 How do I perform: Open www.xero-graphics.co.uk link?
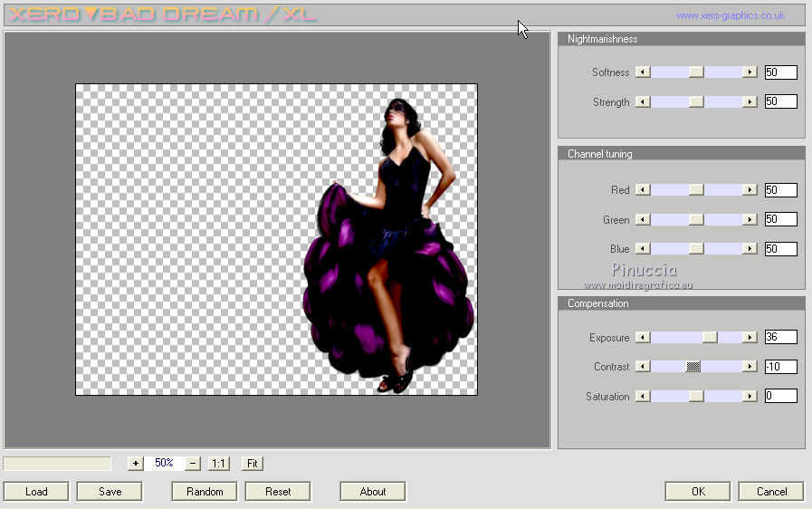tap(731, 15)
